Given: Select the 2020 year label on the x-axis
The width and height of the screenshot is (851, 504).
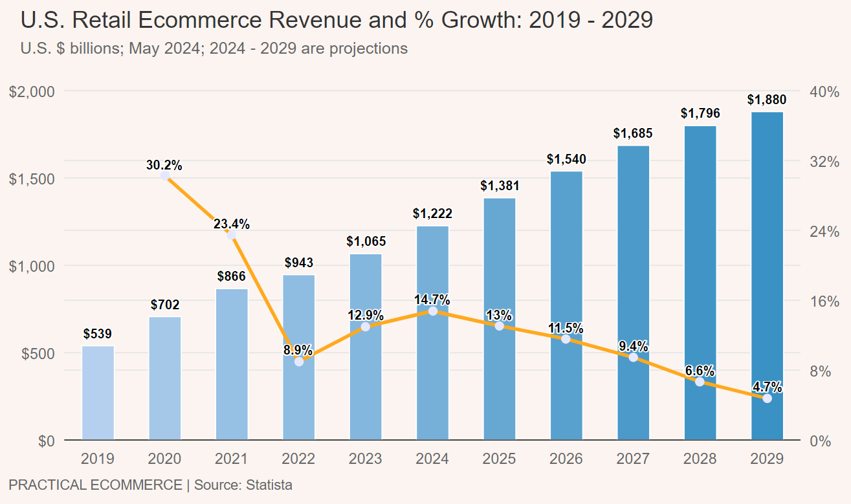Looking at the screenshot, I should click(x=164, y=459).
